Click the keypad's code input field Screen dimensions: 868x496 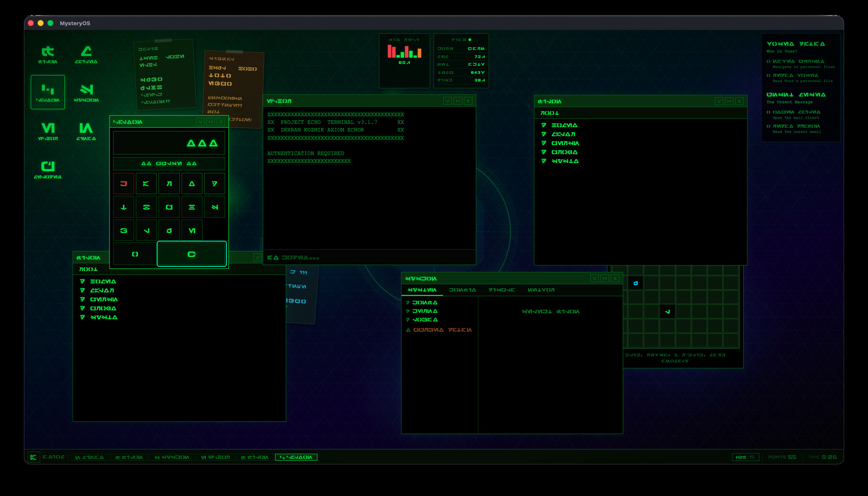168,142
